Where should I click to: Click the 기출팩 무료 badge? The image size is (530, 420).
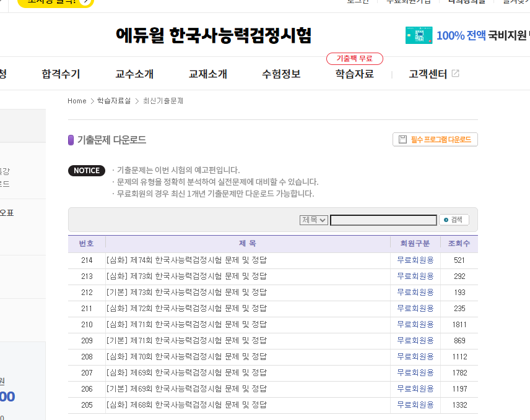tap(355, 59)
